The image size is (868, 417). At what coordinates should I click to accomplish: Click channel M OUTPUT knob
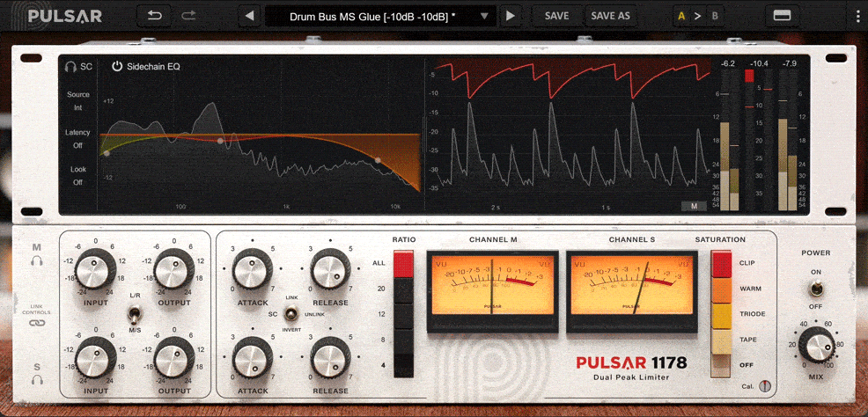[174, 270]
